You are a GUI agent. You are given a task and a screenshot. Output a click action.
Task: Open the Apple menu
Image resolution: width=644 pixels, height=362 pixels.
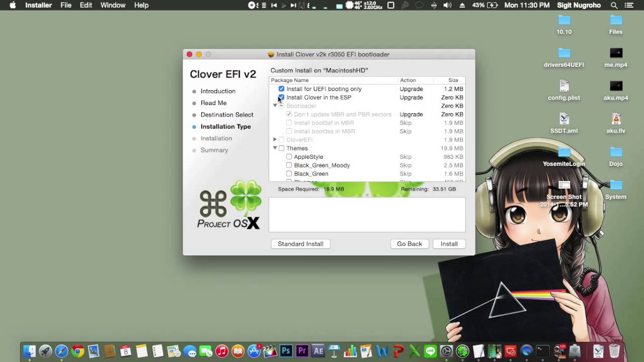pyautogui.click(x=13, y=5)
